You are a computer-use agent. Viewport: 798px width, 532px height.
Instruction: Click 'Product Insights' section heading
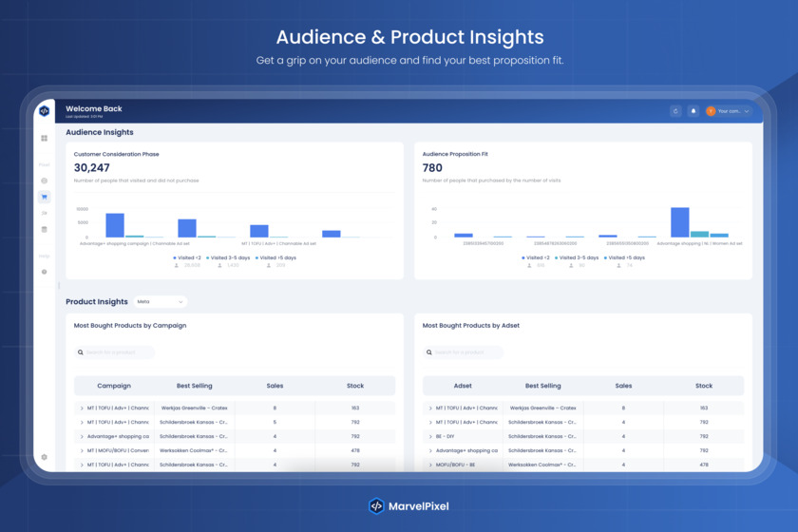(97, 302)
